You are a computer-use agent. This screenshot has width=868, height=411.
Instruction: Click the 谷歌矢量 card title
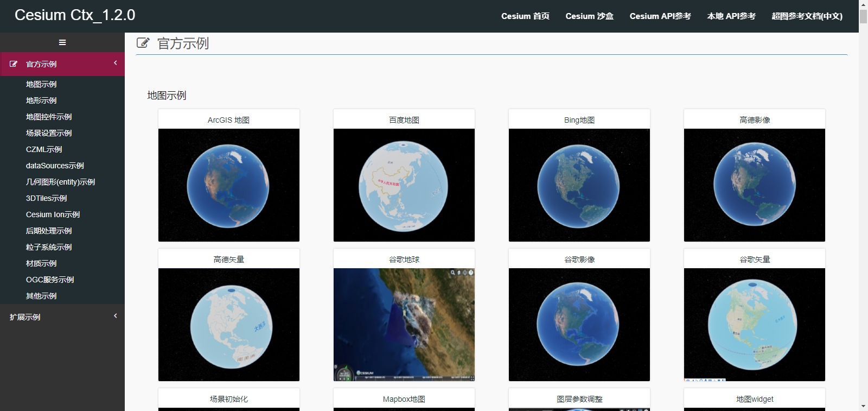coord(755,260)
